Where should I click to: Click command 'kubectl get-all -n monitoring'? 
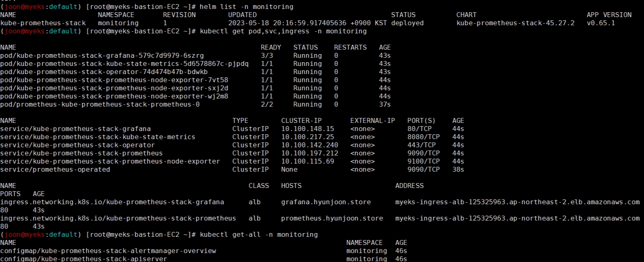click(259, 234)
